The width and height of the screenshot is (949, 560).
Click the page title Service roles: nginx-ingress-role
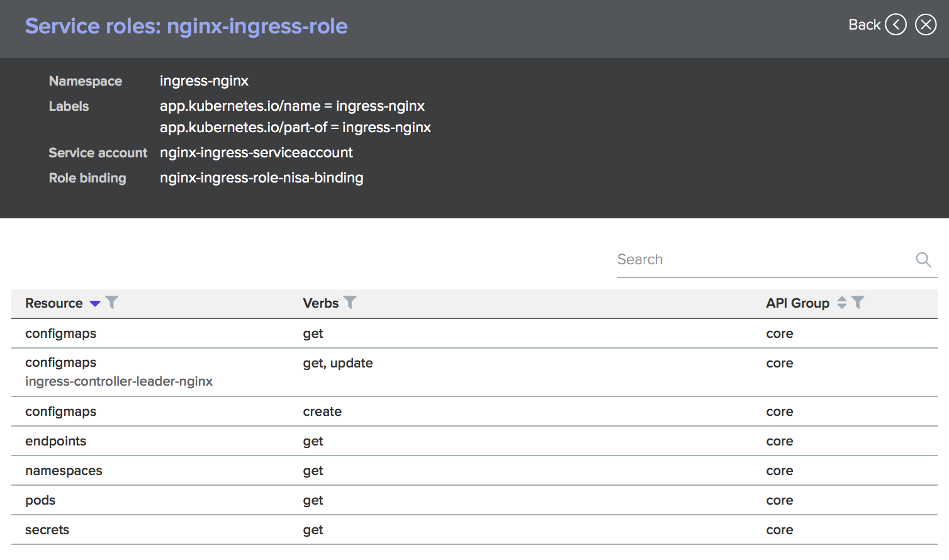186,26
